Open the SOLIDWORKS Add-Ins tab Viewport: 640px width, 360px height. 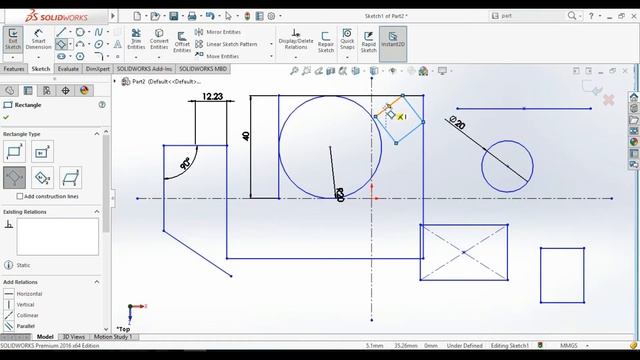[x=144, y=69]
